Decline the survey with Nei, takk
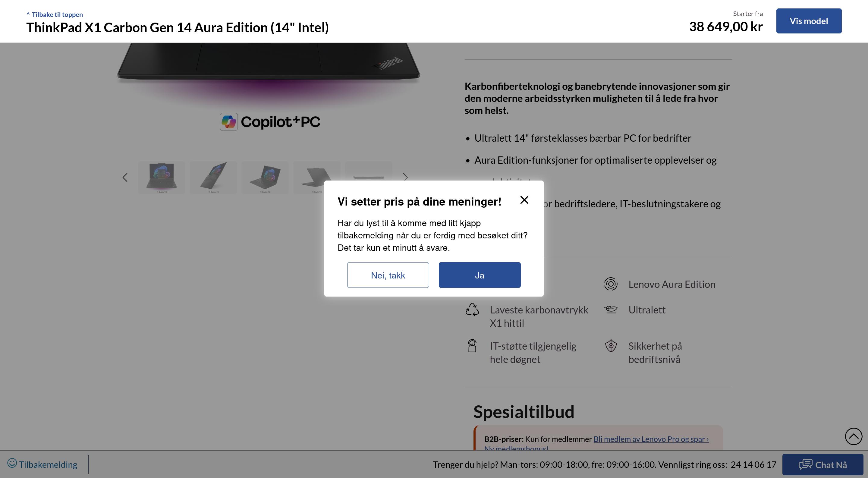 [388, 275]
